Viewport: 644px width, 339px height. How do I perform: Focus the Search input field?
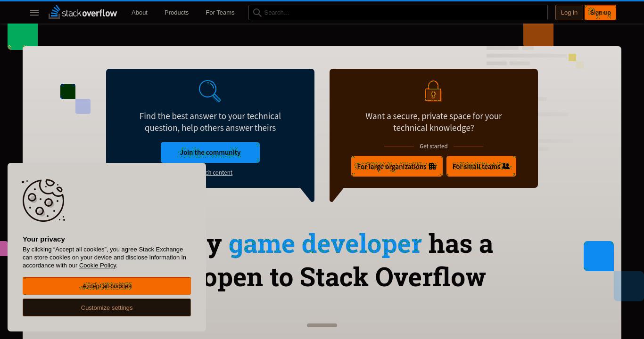398,13
